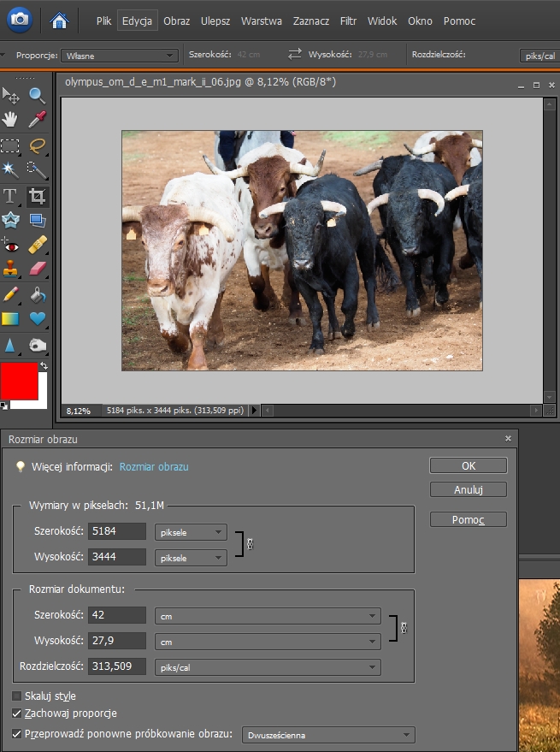Open the Filtr menu
Screen dimensions: 560x752
[348, 21]
